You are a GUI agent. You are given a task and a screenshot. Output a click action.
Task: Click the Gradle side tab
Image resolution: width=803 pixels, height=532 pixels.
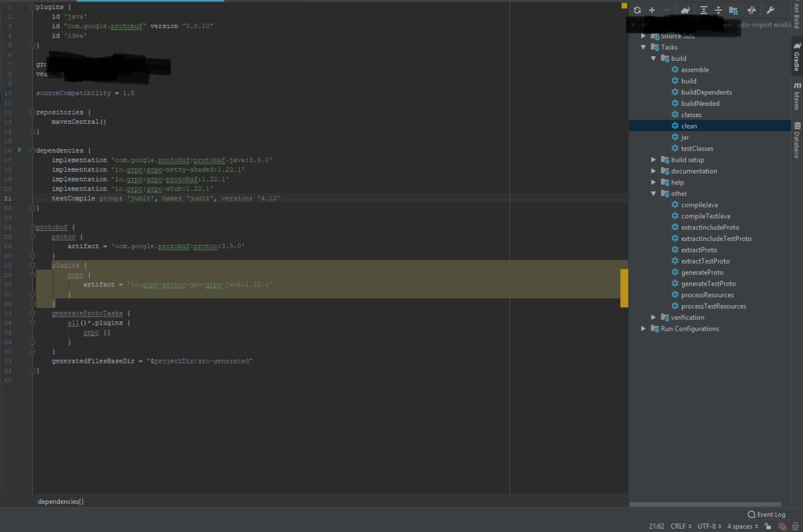pyautogui.click(x=796, y=56)
